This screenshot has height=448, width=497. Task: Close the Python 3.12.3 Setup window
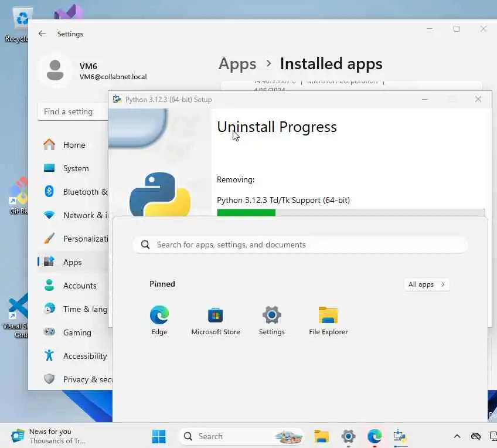tap(478, 99)
